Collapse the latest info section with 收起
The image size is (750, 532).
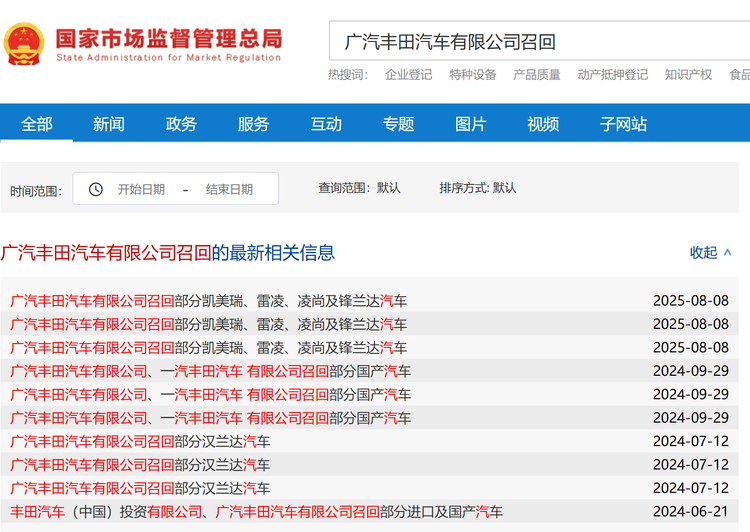[x=710, y=252]
